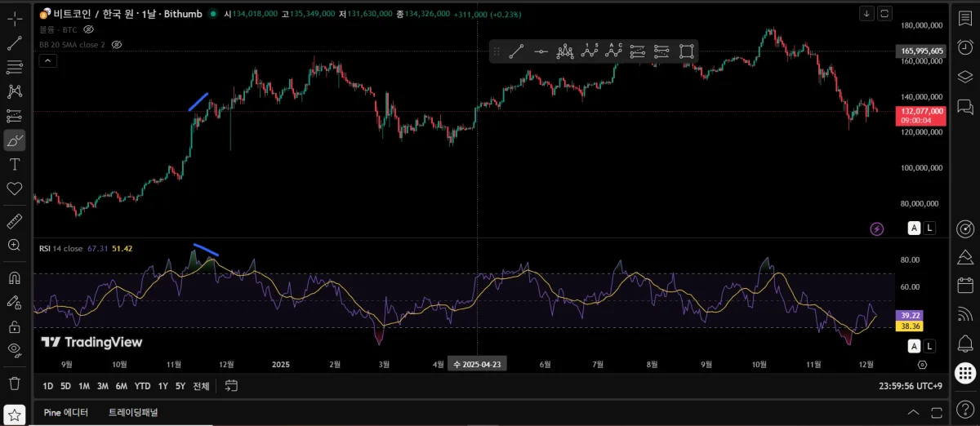The height and width of the screenshot is (426, 980).
Task: Pick head and shoulders pattern in floating toolbar
Action: pyautogui.click(x=565, y=51)
